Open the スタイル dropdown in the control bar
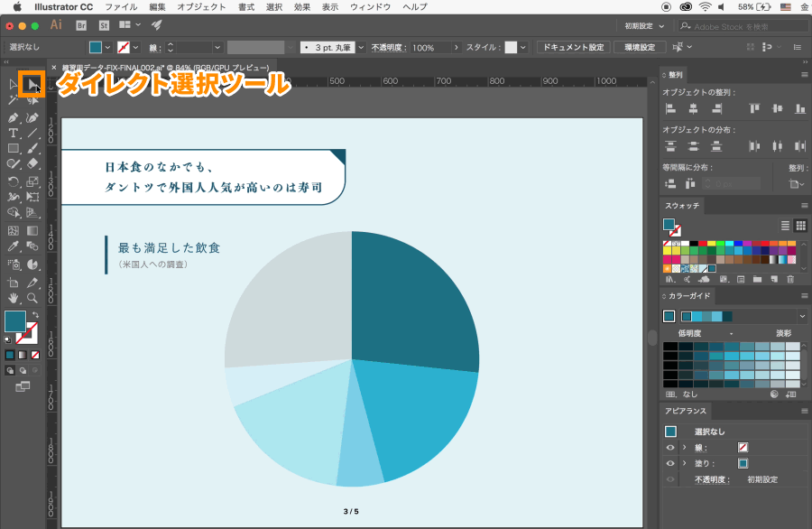The image size is (812, 529). tap(522, 46)
